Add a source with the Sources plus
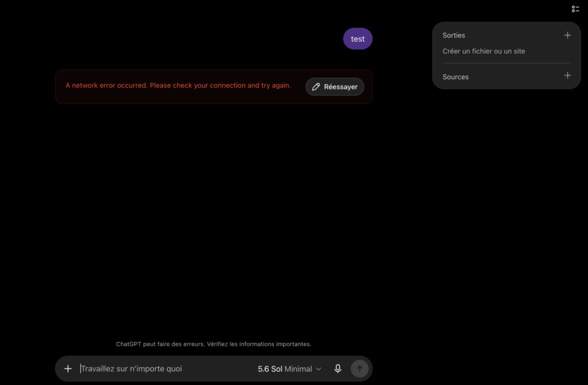Image resolution: width=588 pixels, height=385 pixels. (567, 75)
